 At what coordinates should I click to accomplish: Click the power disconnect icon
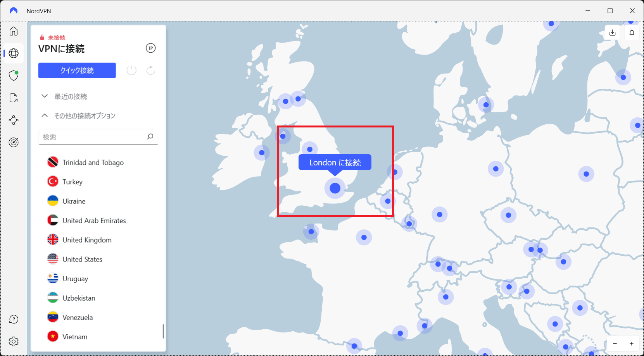(x=131, y=70)
